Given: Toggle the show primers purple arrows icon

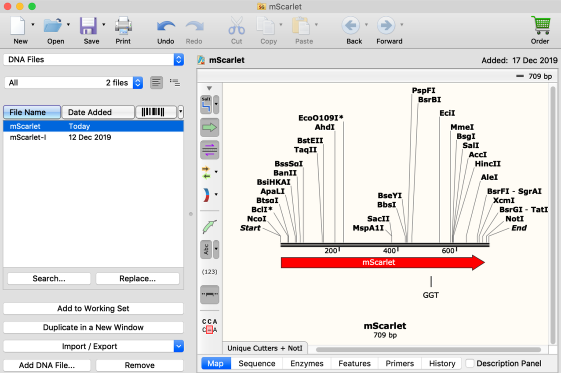Looking at the screenshot, I should tap(210, 150).
